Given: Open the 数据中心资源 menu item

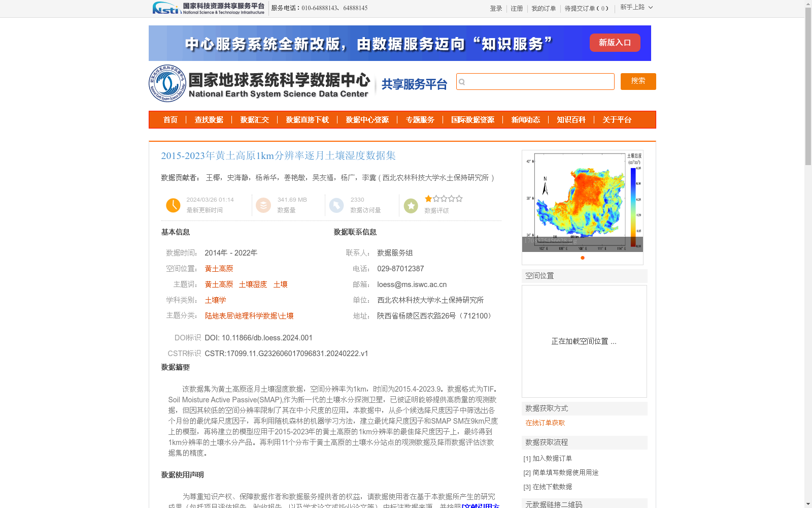Looking at the screenshot, I should pyautogui.click(x=367, y=120).
